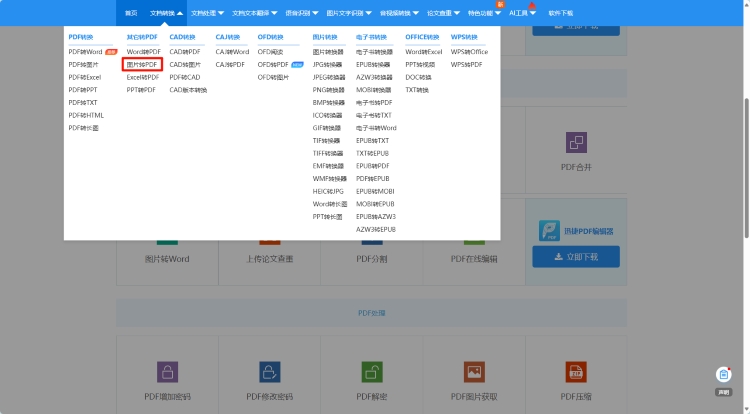This screenshot has width=750, height=414.
Task: Choose CAD转PDF from the CAD转换 column
Action: pos(185,51)
